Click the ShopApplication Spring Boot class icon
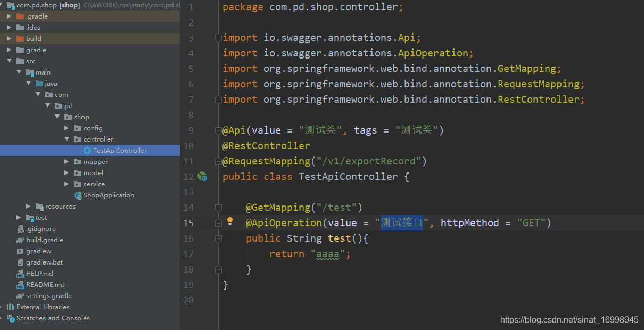The width and height of the screenshot is (644, 330). [x=78, y=195]
